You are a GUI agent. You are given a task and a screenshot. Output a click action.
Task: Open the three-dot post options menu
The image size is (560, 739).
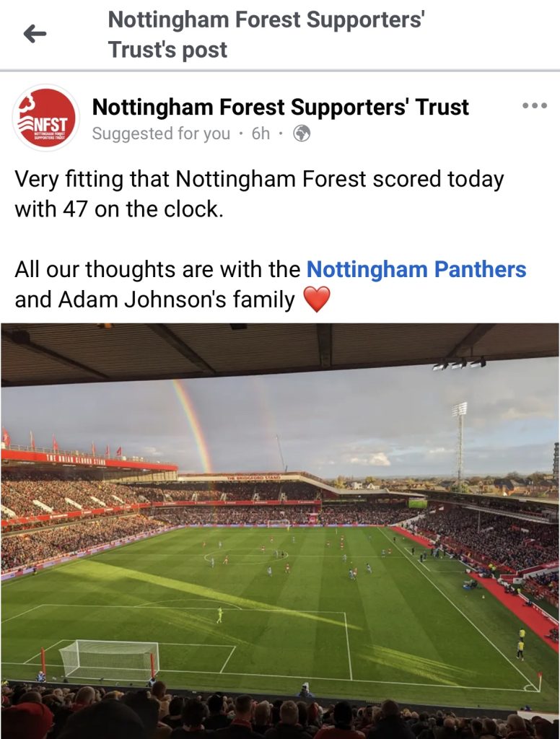coord(534,106)
